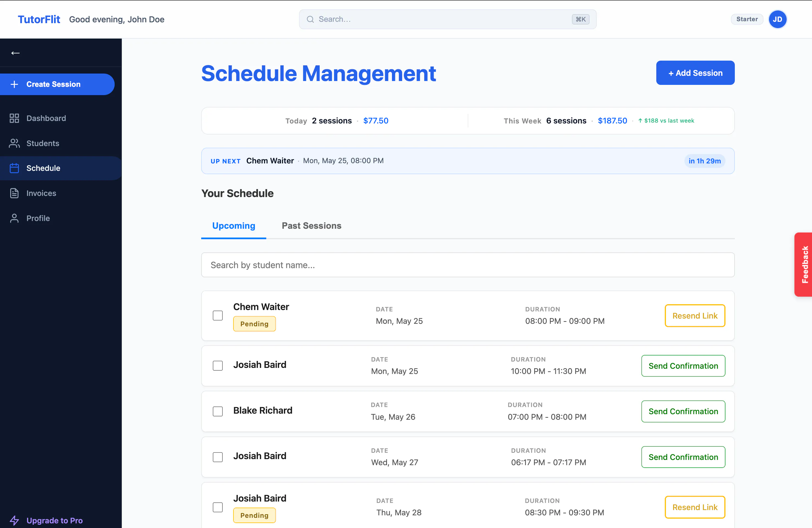
Task: Click the "6 sessions" weekly count
Action: (x=566, y=121)
